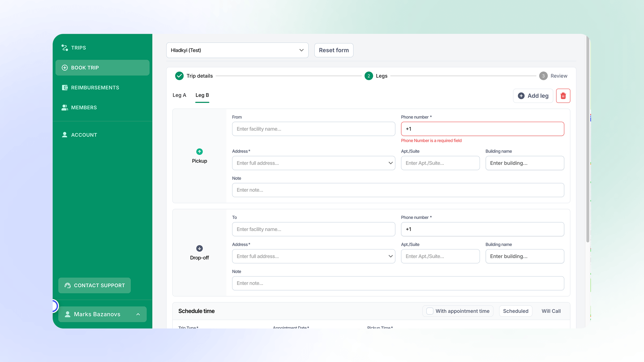The width and height of the screenshot is (644, 362).
Task: Expand the Drop-off address dropdown arrow
Action: pyautogui.click(x=390, y=256)
